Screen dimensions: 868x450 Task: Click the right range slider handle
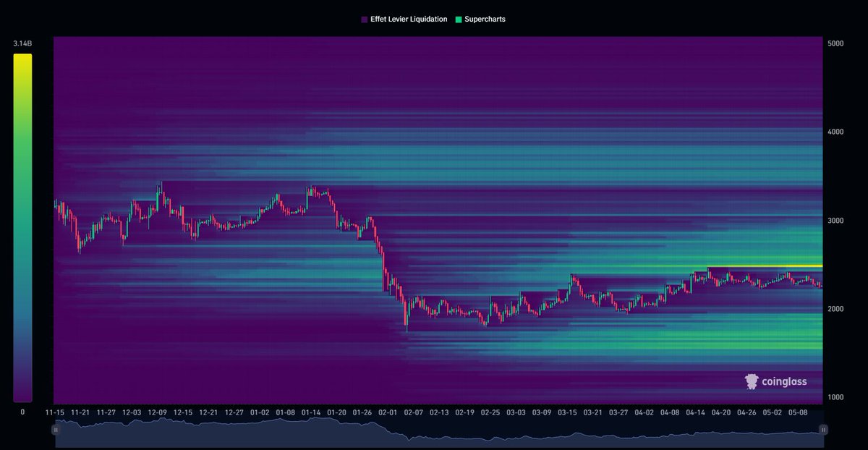(x=823, y=429)
